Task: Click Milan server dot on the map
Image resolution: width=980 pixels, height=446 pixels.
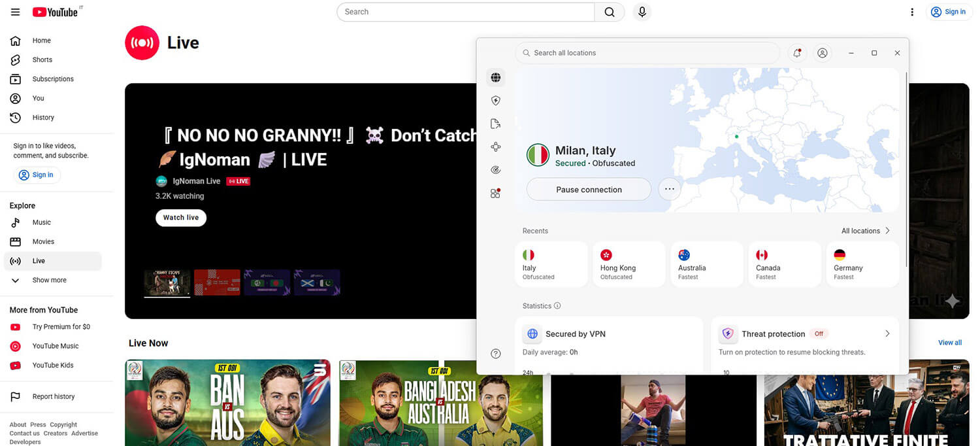Action: [736, 137]
